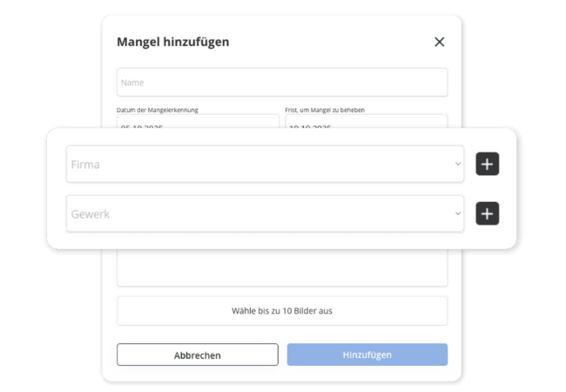This screenshot has width=566, height=392.
Task: Click the Gewerk placeholder text
Action: [x=90, y=213]
